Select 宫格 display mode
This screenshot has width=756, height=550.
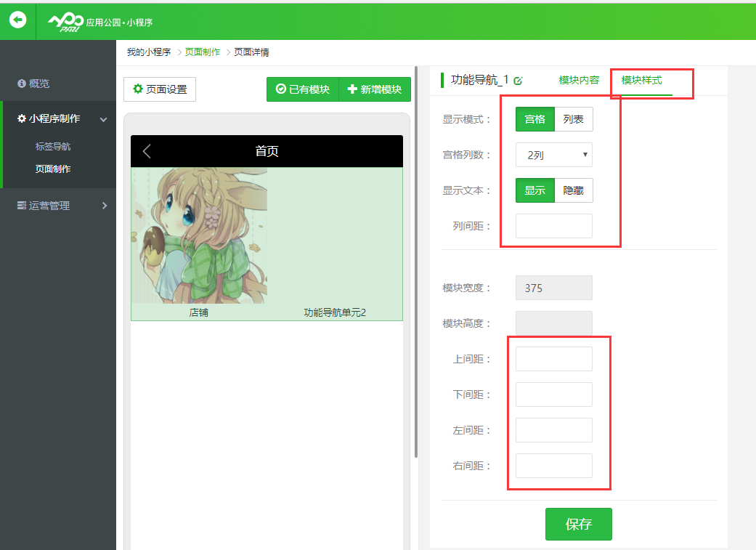click(535, 119)
